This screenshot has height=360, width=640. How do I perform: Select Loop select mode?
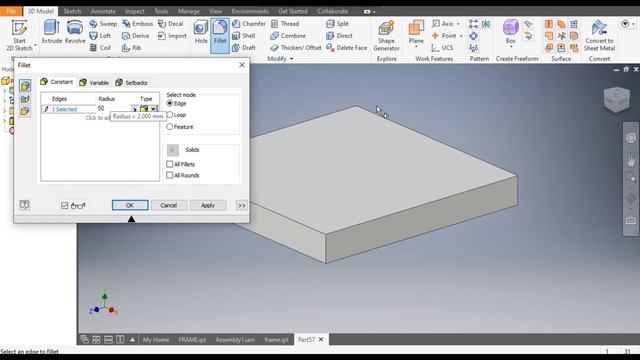coord(170,115)
